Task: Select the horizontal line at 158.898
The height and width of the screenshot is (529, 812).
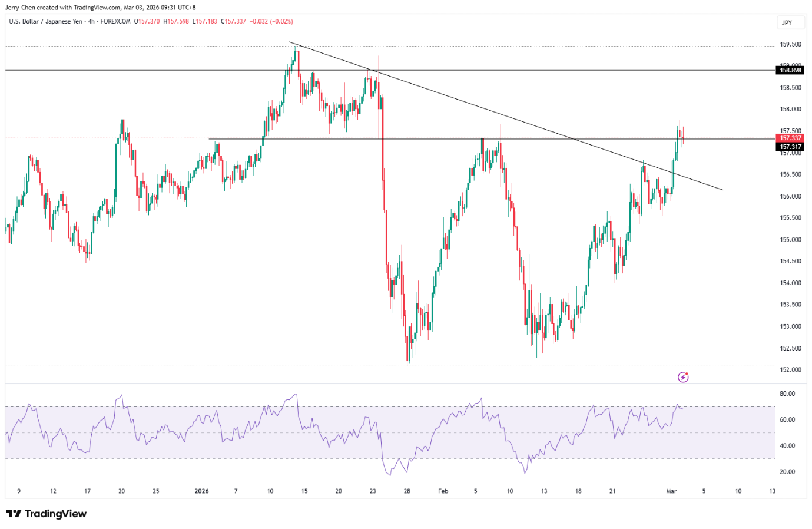Action: pyautogui.click(x=177, y=70)
